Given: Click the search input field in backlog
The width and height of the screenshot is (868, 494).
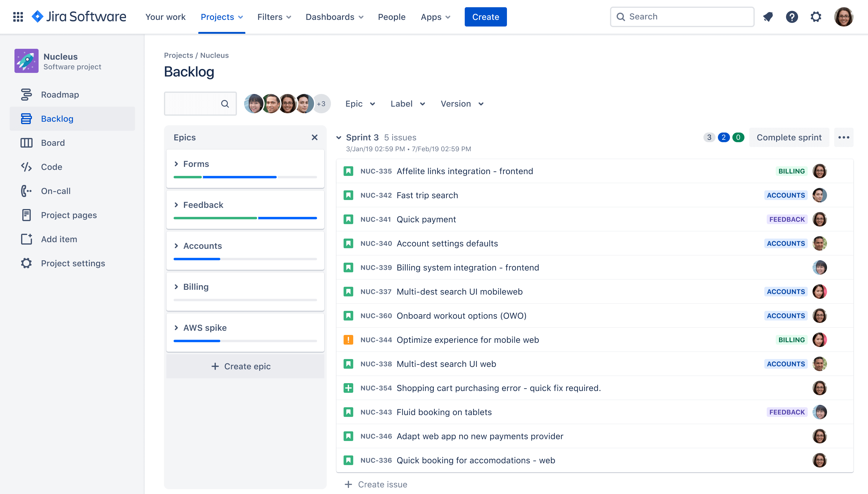Looking at the screenshot, I should click(x=194, y=104).
